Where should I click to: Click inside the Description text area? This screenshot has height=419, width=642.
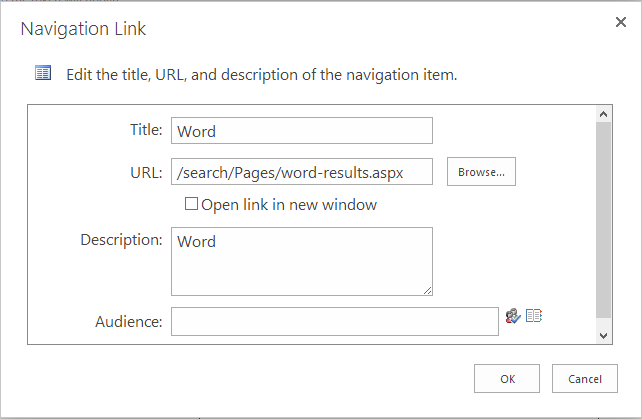[x=302, y=261]
